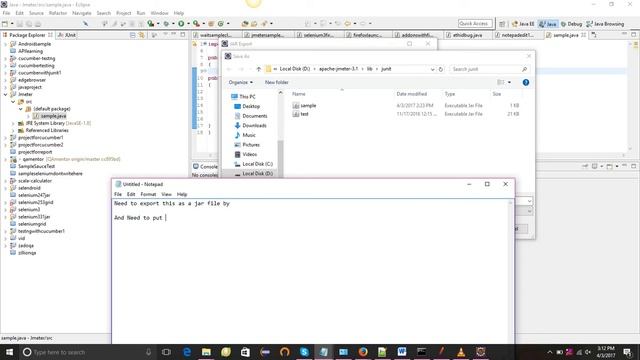Switch to the JUnit view tab
640x360 pixels.
pos(67,35)
